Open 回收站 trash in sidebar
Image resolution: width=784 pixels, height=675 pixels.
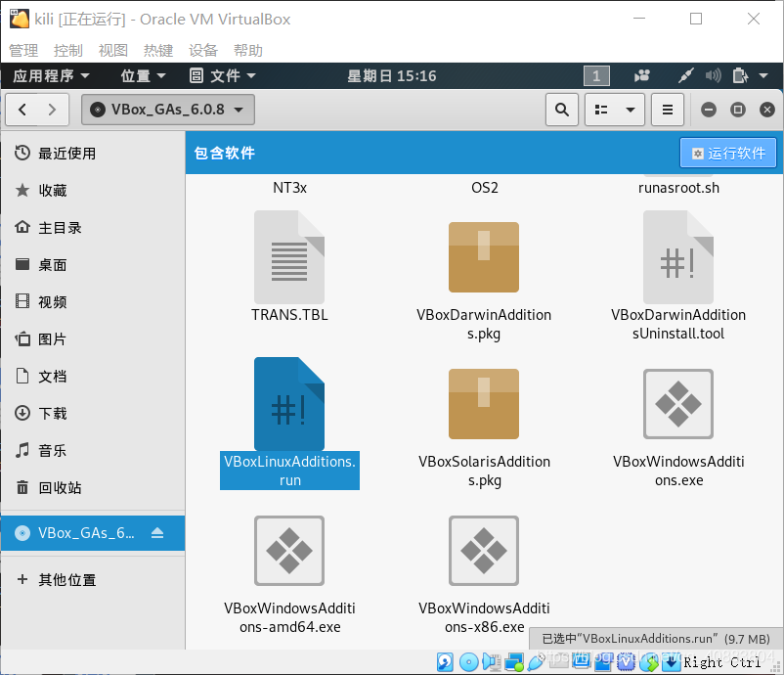click(x=93, y=487)
